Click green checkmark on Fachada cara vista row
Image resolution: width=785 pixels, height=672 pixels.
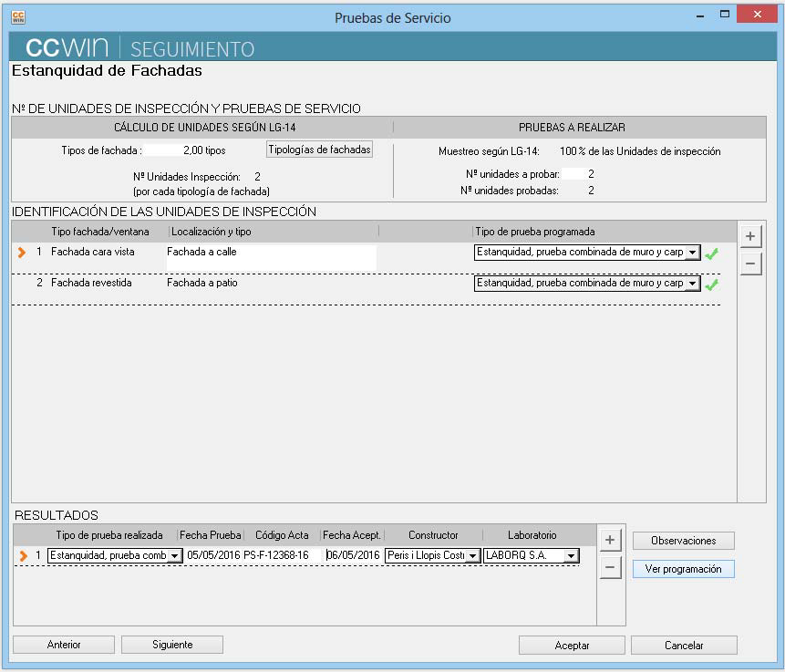pyautogui.click(x=711, y=253)
